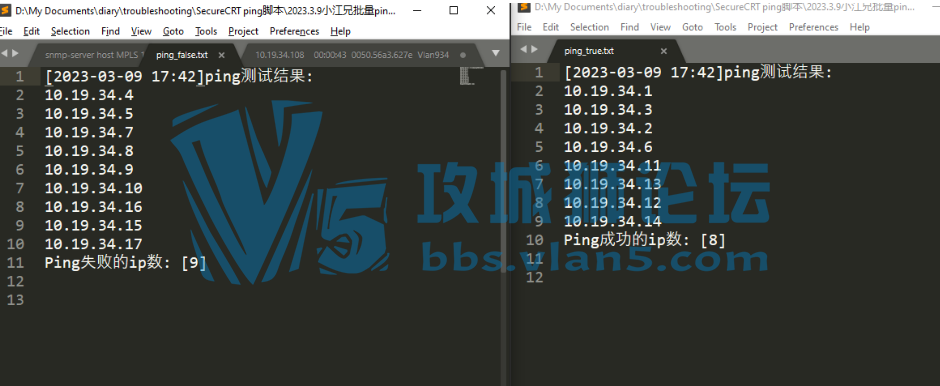The height and width of the screenshot is (386, 940).
Task: Open Project menu in ping_false.txt window
Action: [x=243, y=31]
